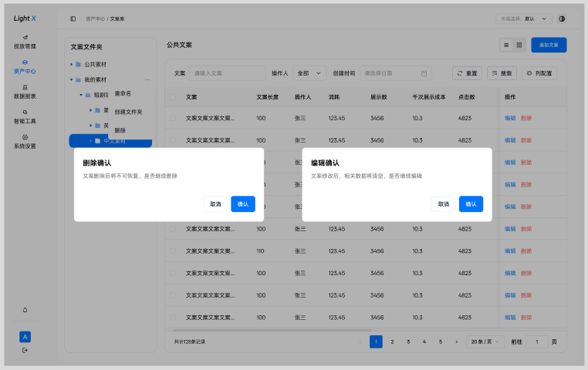This screenshot has width=588, height=370.
Task: Select the 中文素材 folder
Action: click(x=110, y=141)
